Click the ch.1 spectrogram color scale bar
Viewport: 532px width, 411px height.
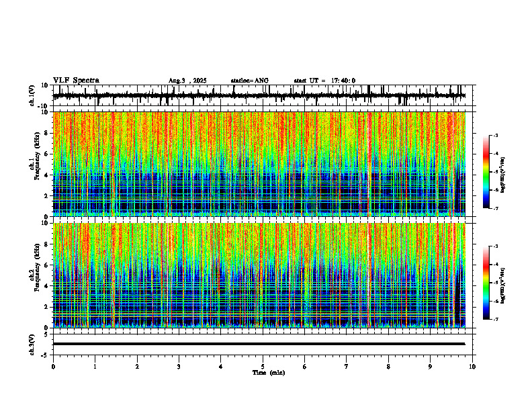tap(486, 171)
